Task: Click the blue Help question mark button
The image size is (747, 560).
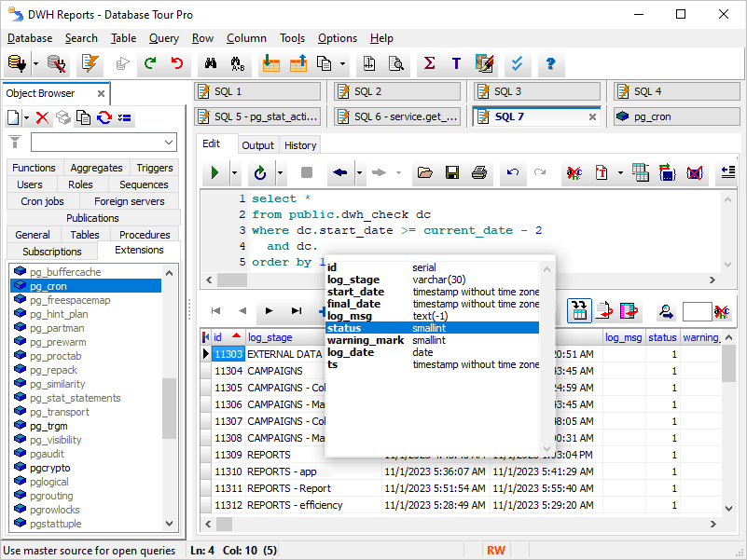Action: pyautogui.click(x=549, y=63)
